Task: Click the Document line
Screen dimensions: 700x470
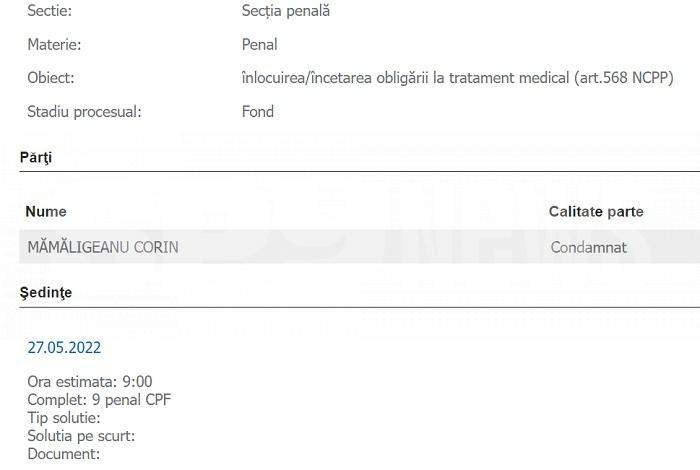Action: tap(64, 454)
